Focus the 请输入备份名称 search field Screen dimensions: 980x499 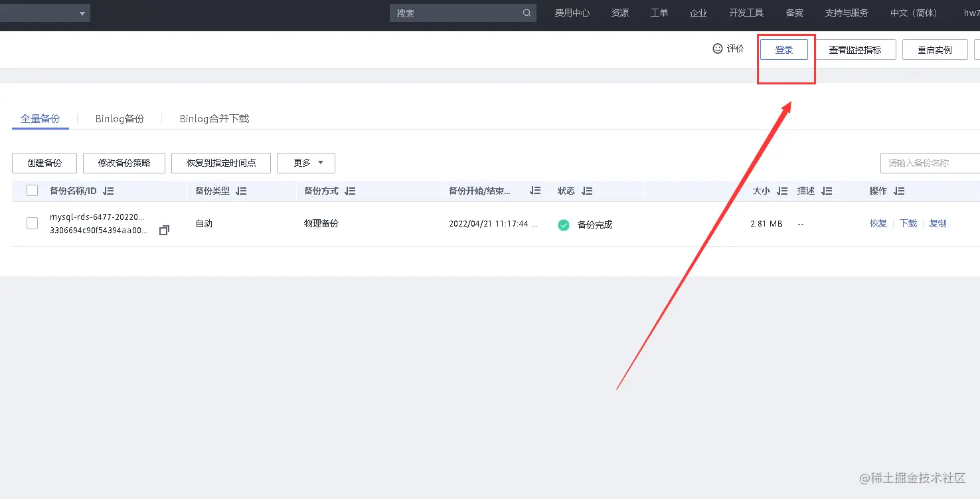(x=930, y=163)
